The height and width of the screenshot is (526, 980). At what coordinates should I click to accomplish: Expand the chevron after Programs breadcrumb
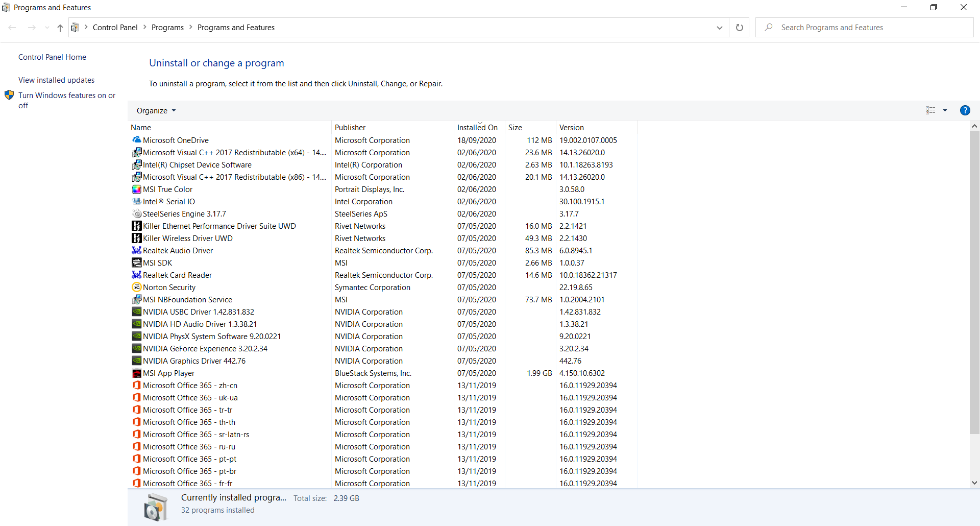tap(191, 27)
